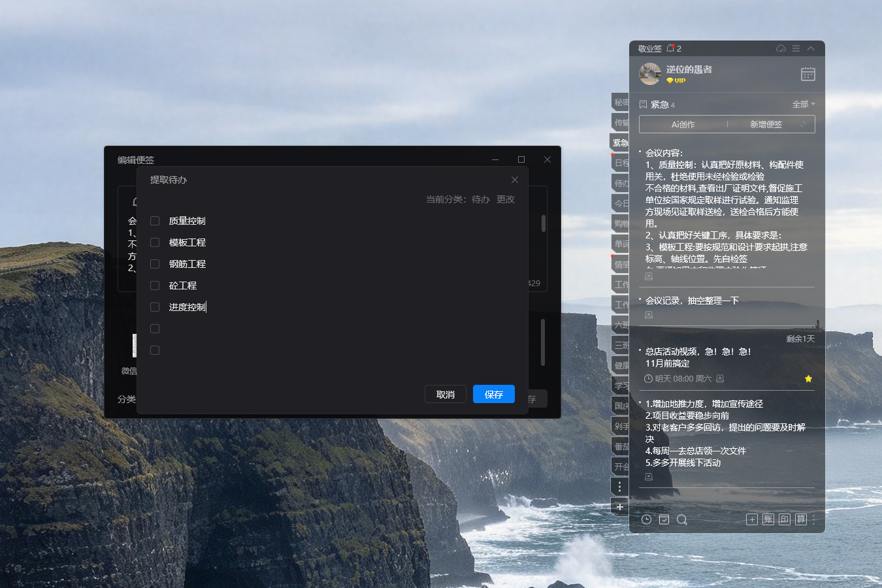
Task: Open the 印 tool icon
Action: [x=785, y=519]
